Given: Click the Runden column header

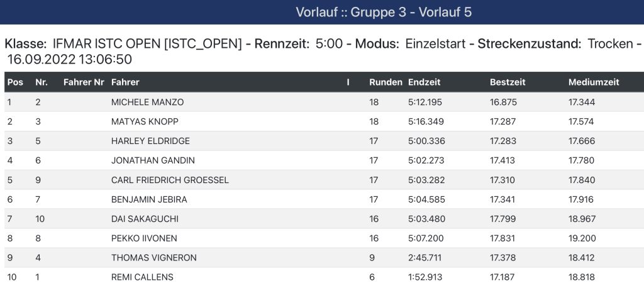Looking at the screenshot, I should tap(386, 82).
